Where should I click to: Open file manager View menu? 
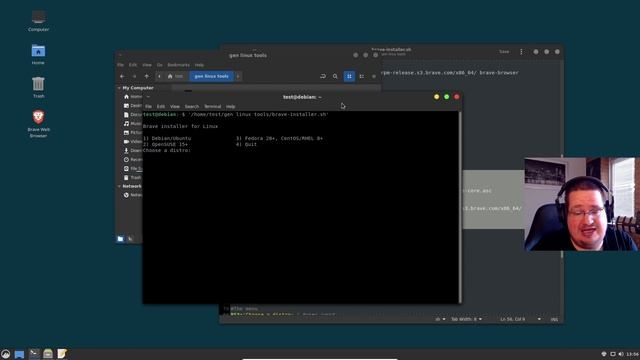pos(147,65)
